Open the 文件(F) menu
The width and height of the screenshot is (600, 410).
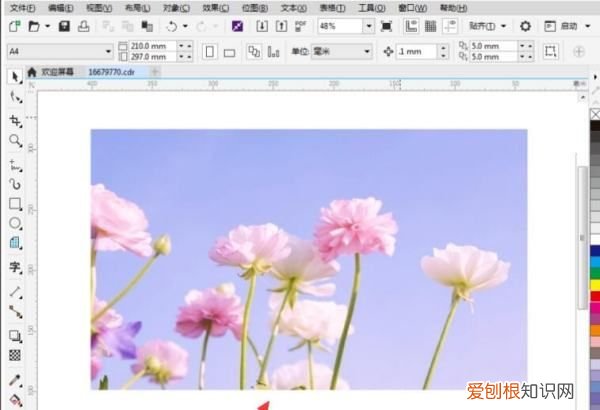click(23, 8)
